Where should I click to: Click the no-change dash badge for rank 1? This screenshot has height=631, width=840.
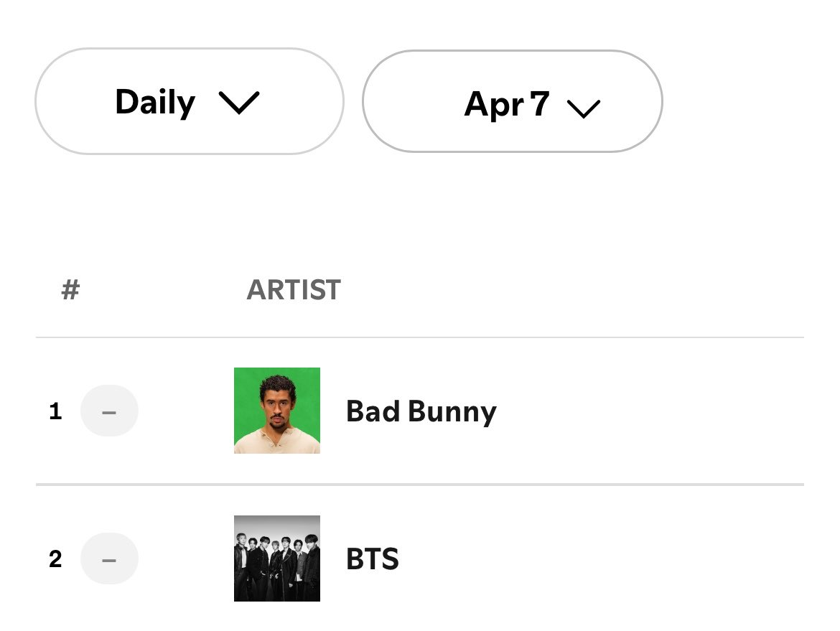[109, 411]
